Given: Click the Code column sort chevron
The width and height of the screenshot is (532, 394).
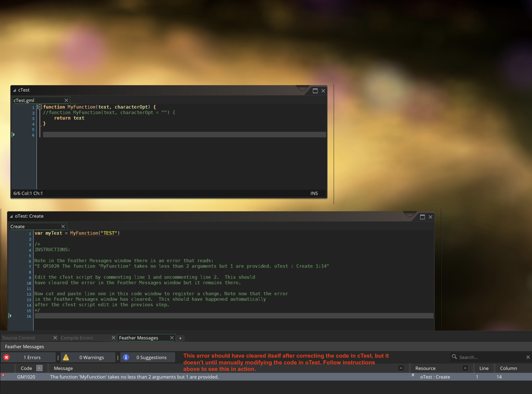Looking at the screenshot, I should pyautogui.click(x=39, y=368).
